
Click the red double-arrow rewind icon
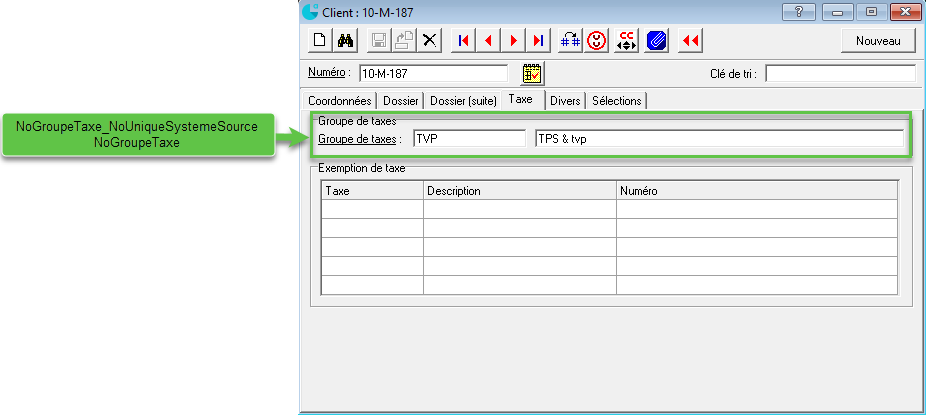pyautogui.click(x=690, y=41)
